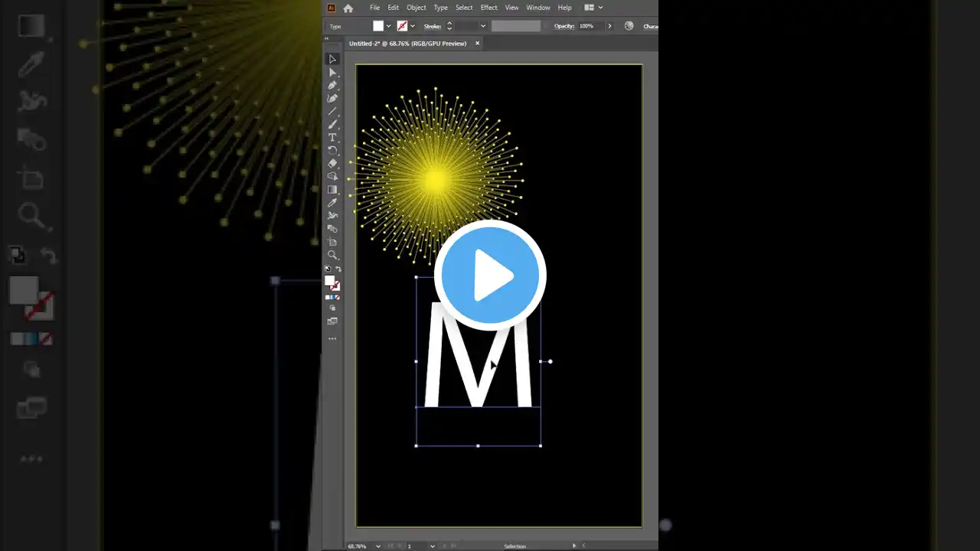Click the white fill swatch in control bar
Viewport: 980px width, 551px height.
[x=378, y=26]
